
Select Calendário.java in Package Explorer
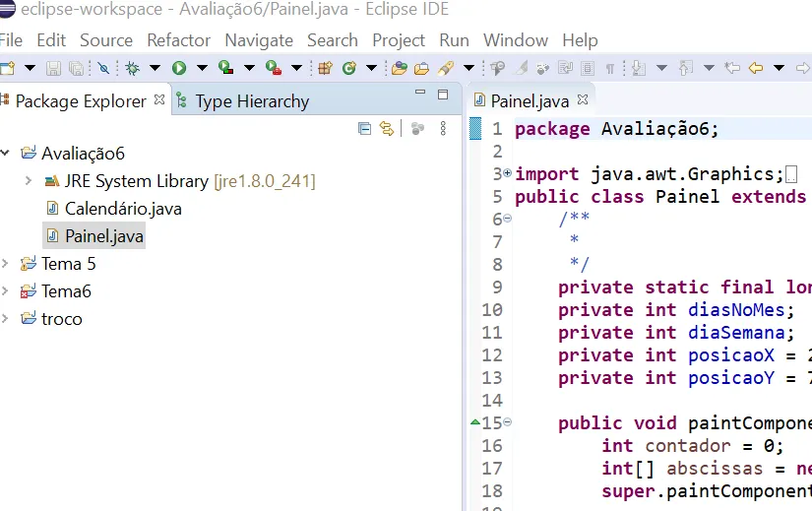(x=122, y=209)
